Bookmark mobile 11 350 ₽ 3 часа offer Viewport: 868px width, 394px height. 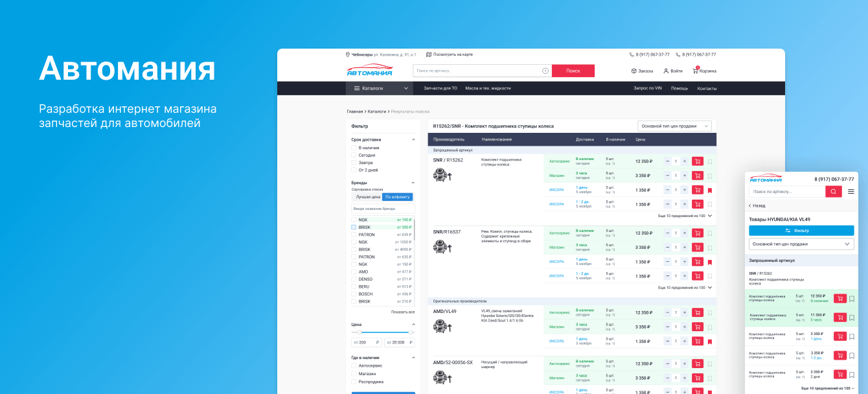tap(852, 318)
